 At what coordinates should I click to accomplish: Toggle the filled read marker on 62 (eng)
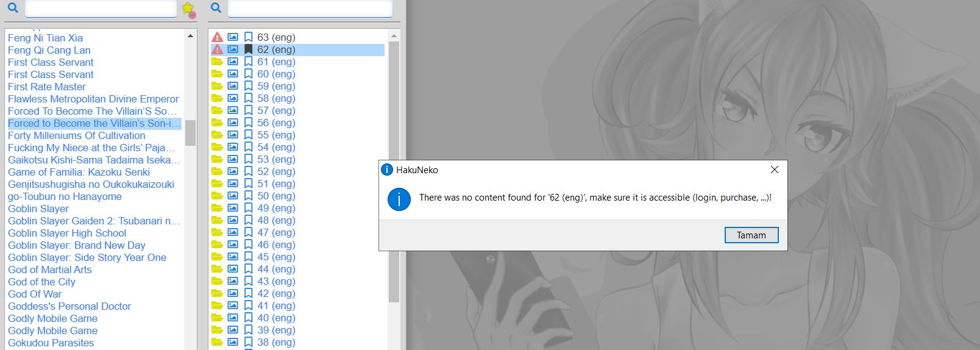[248, 49]
